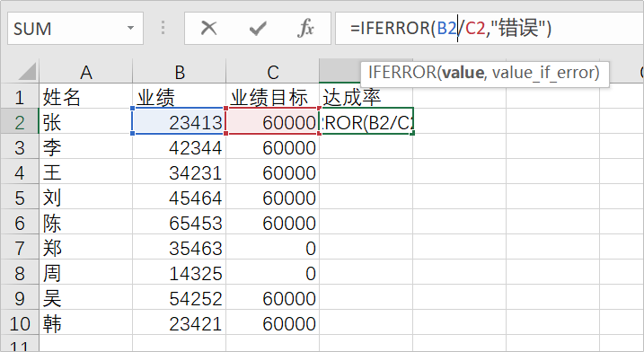Click the B2 reference in formula bar
This screenshot has width=644, height=352.
[x=447, y=29]
